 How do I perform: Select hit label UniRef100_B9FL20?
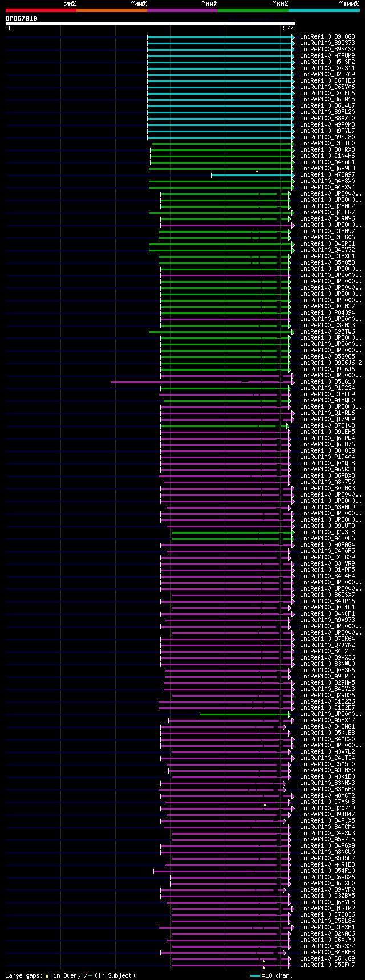327,112
